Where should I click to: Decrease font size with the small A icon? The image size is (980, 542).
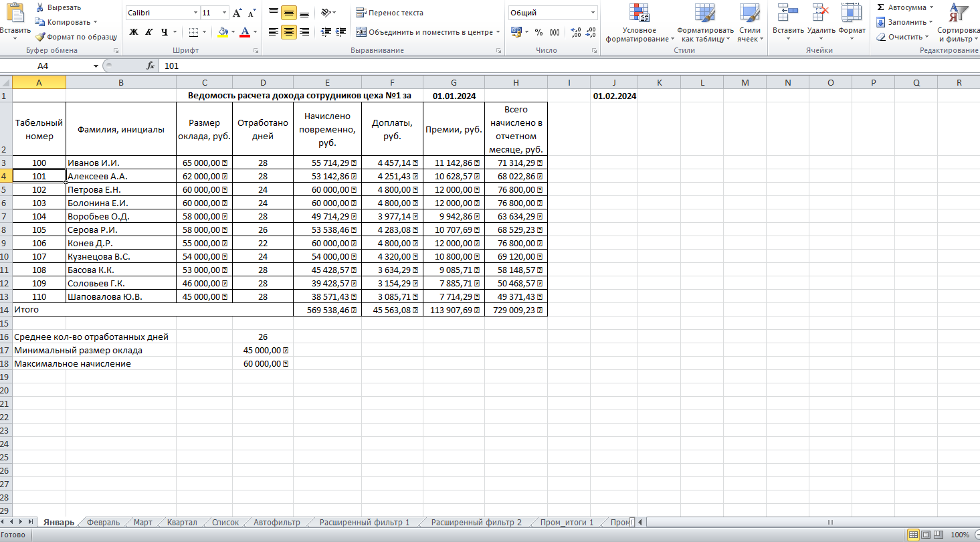coord(252,13)
